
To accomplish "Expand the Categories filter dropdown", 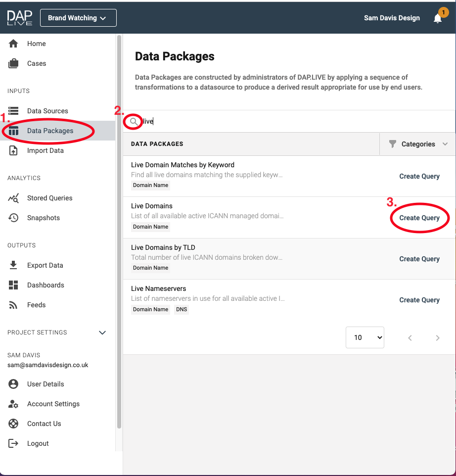I will tap(418, 144).
